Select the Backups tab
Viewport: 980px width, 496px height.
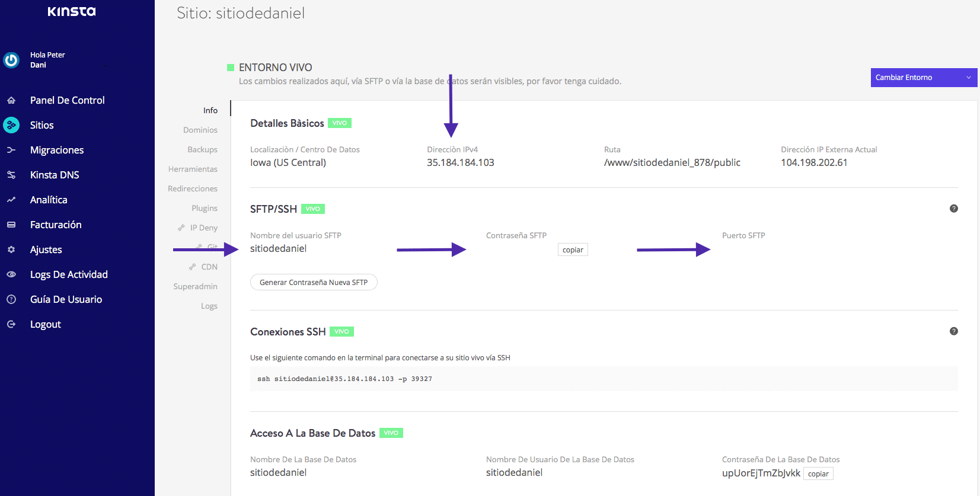[x=202, y=149]
